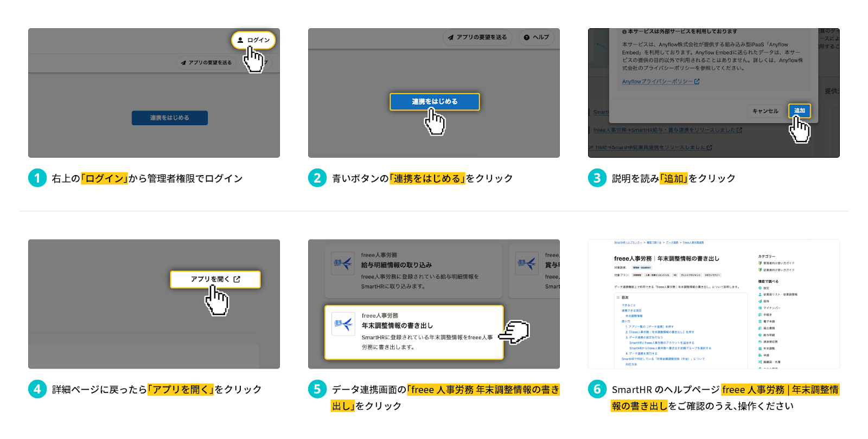Open the Anyflowプライバシーポリシー external link
Viewport: 868px width, 439px height.
pos(661,82)
